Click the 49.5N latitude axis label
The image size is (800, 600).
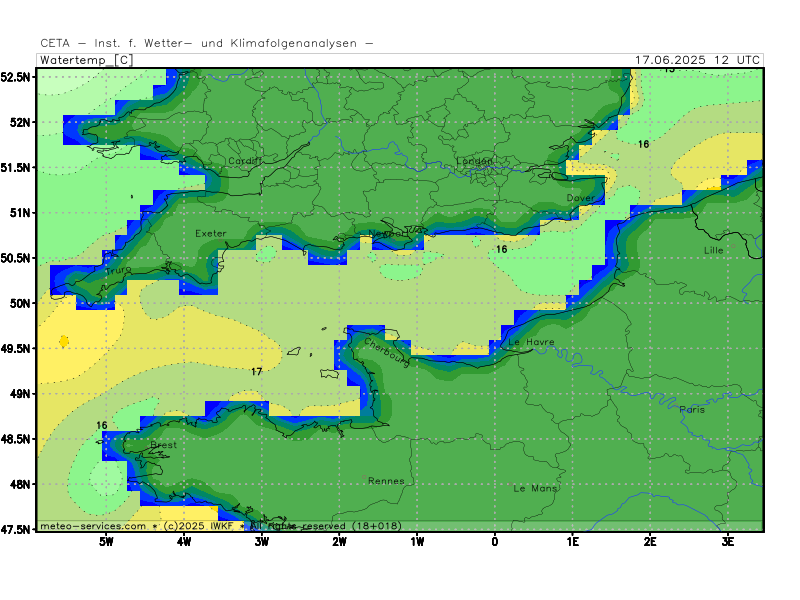coord(15,348)
